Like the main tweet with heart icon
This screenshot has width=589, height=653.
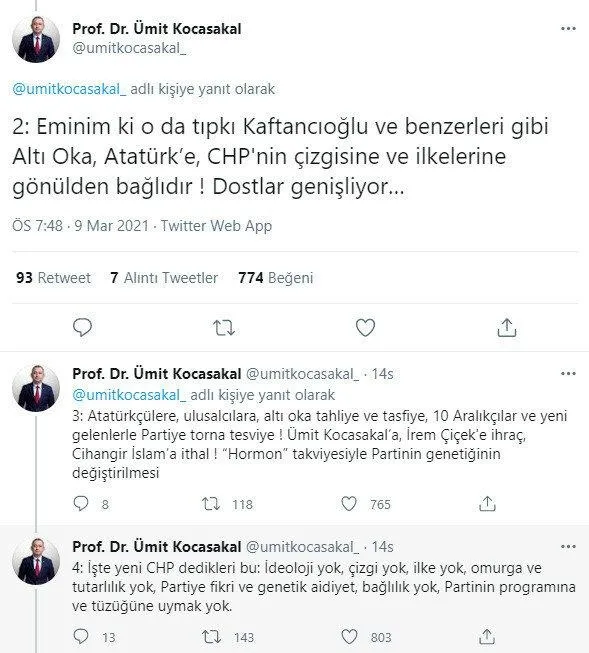(365, 327)
